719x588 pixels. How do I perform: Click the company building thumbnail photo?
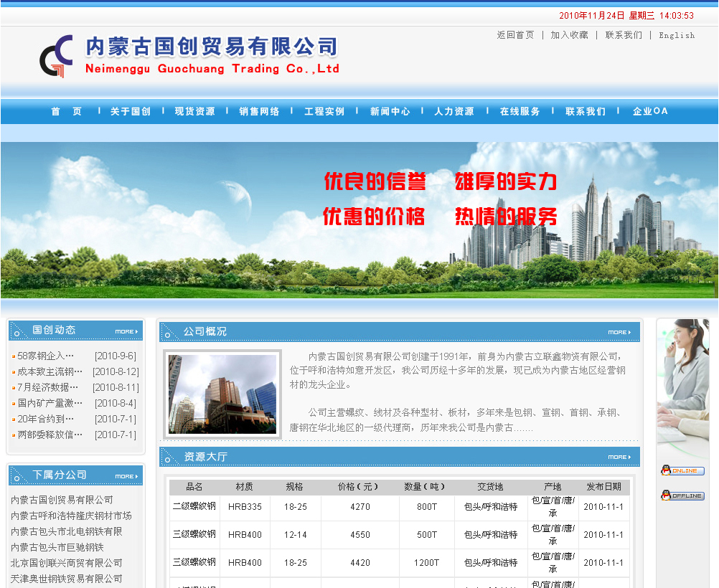tap(222, 394)
